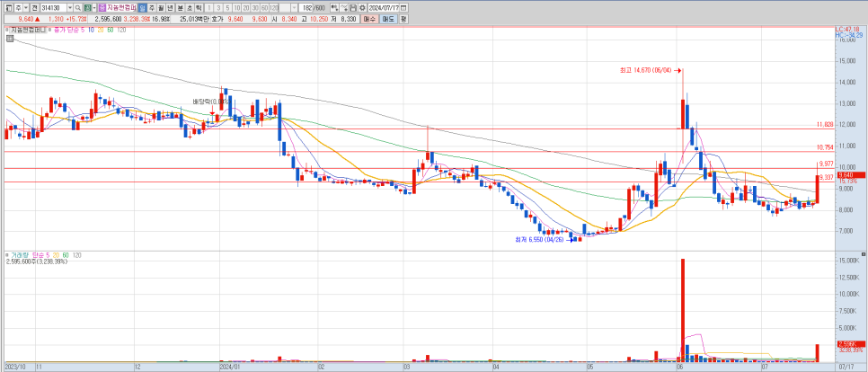Viewport: 868px width, 372px height.
Task: Select interval 120 button
Action: click(274, 8)
